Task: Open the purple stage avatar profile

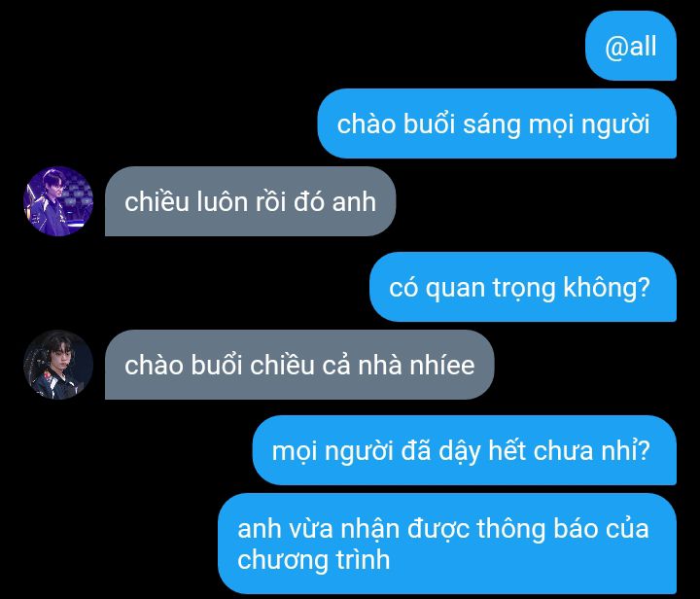Action: 58,201
